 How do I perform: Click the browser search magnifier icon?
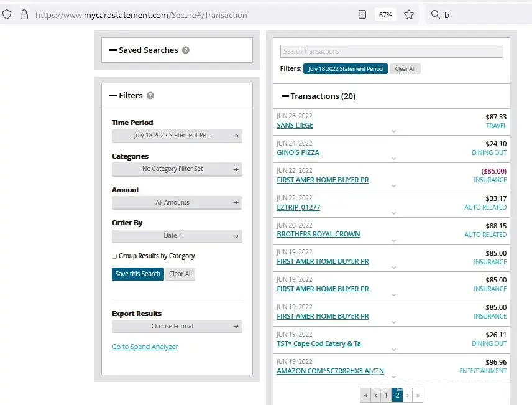(435, 15)
